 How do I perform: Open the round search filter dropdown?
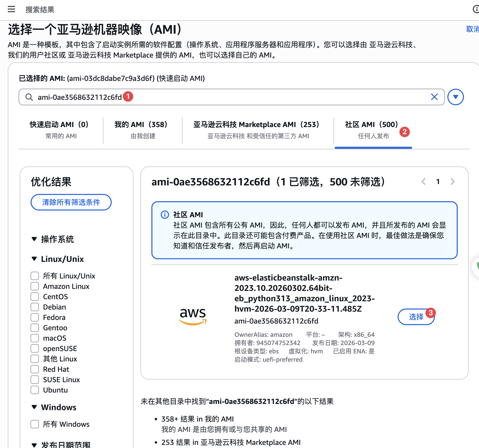point(455,97)
